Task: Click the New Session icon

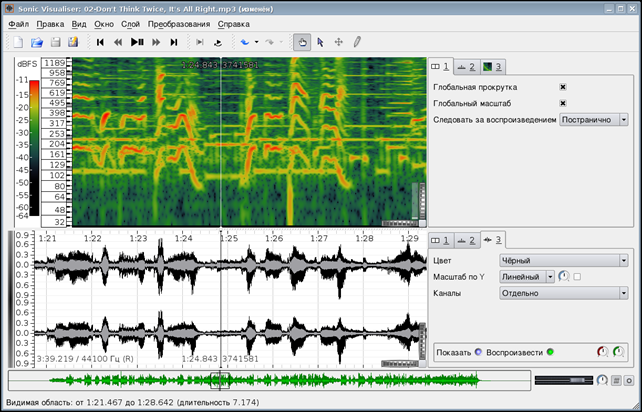Action: [x=19, y=42]
